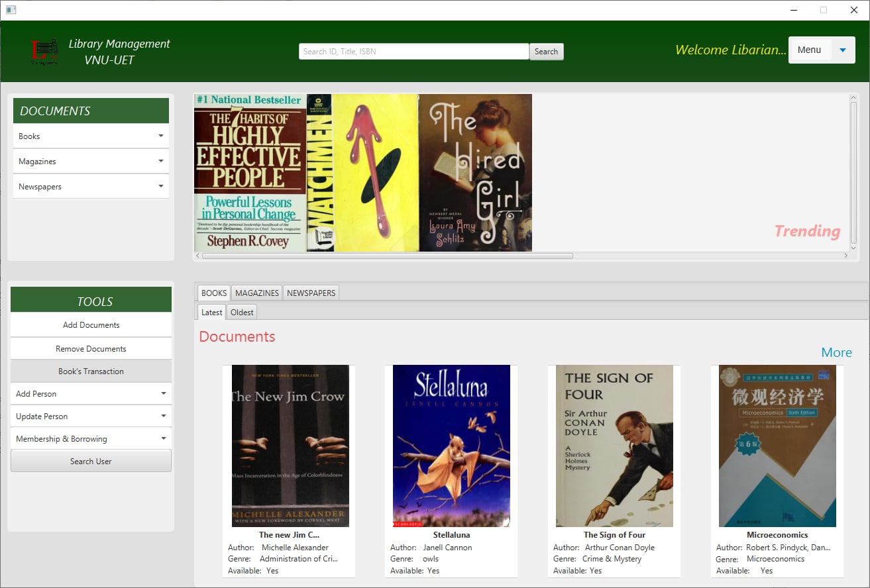Image resolution: width=870 pixels, height=588 pixels.
Task: Expand Membership & Borrowing dropdown
Action: 91,439
